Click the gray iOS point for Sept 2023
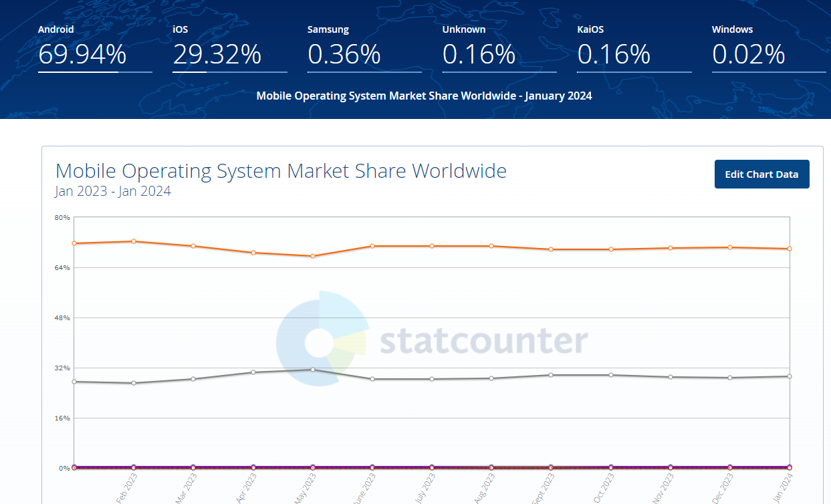Image resolution: width=831 pixels, height=504 pixels. pos(551,375)
